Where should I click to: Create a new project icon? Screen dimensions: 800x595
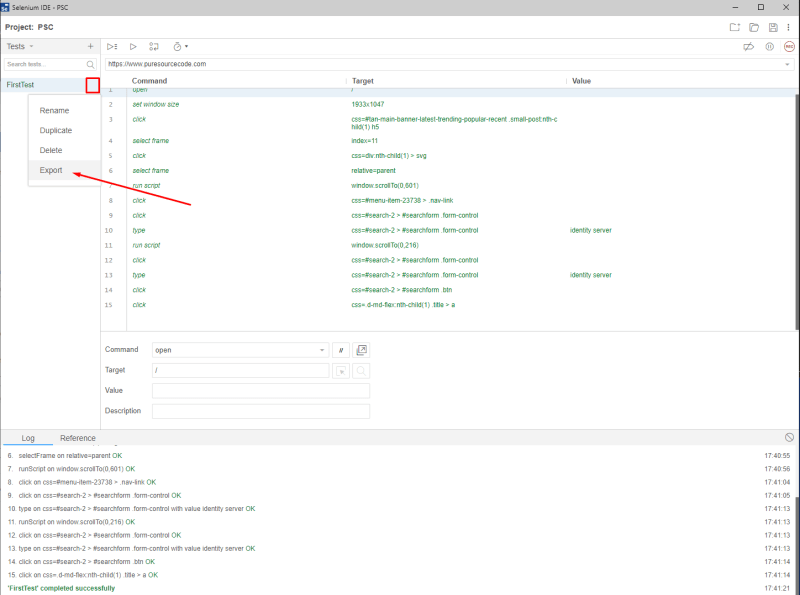click(734, 28)
